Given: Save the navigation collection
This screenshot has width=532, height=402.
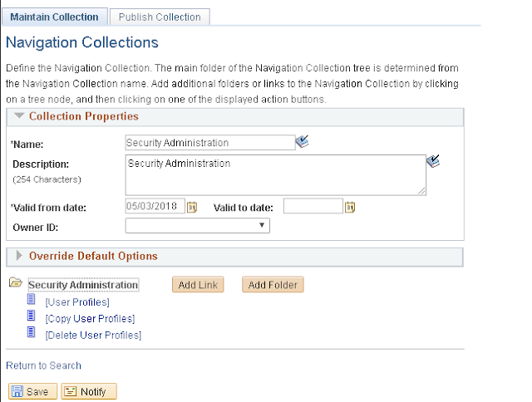Looking at the screenshot, I should 32,391.
